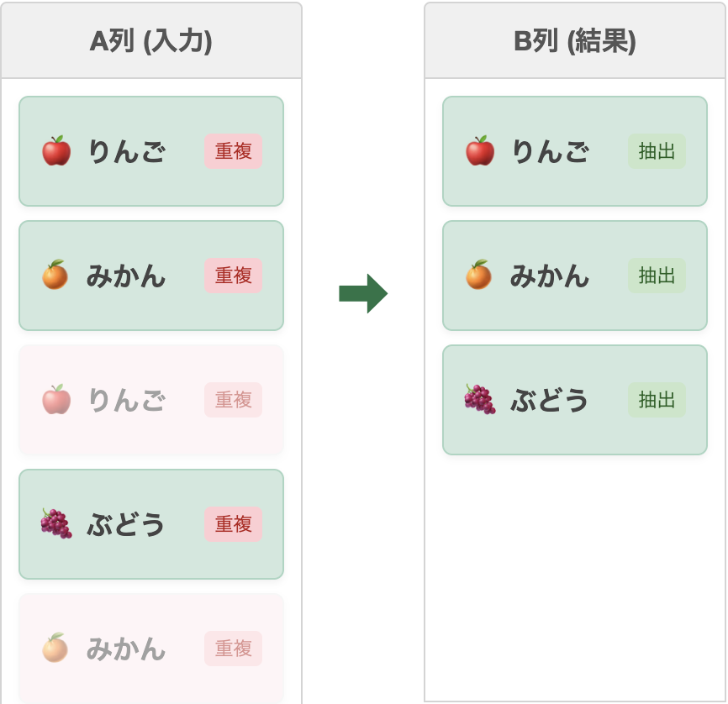
Task: Click the 抽出 badge on みかん in B列
Action: click(657, 276)
